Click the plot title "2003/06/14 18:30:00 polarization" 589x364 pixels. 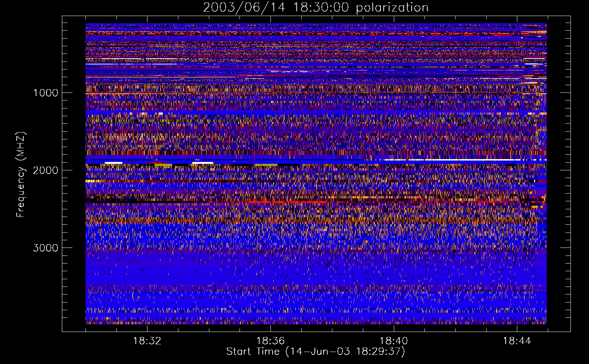(x=316, y=8)
